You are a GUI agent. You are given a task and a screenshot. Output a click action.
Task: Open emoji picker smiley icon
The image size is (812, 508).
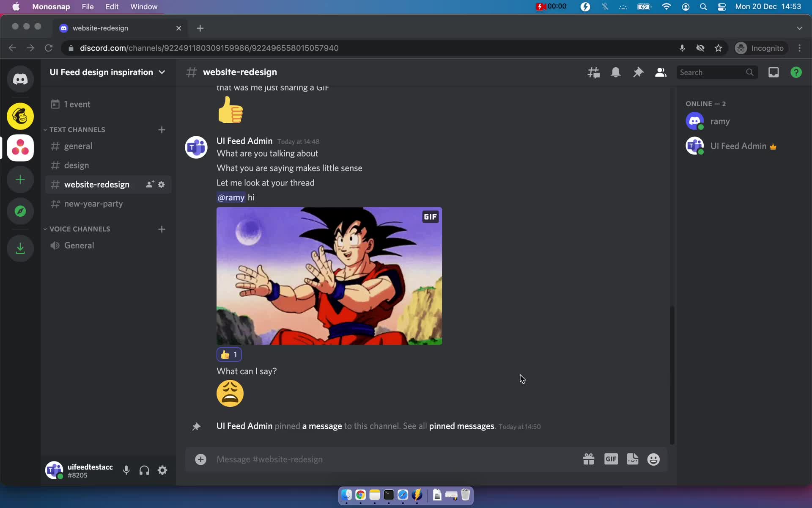tap(653, 459)
